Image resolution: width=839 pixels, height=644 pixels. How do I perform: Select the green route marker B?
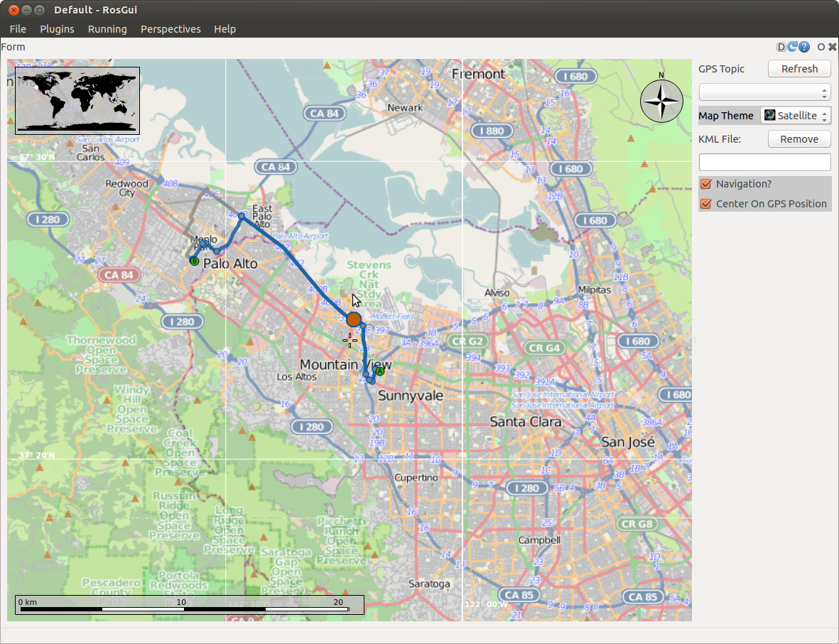pyautogui.click(x=194, y=261)
